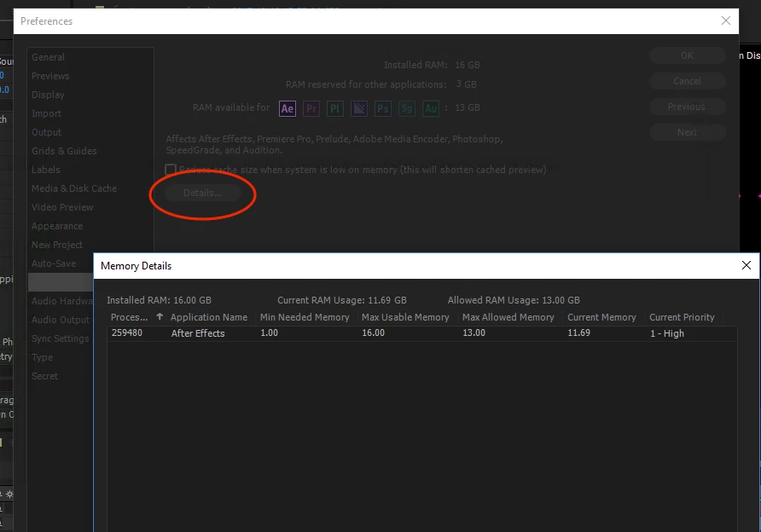Sort by Max Allowed Memory column
Image resolution: width=761 pixels, height=532 pixels.
508,317
